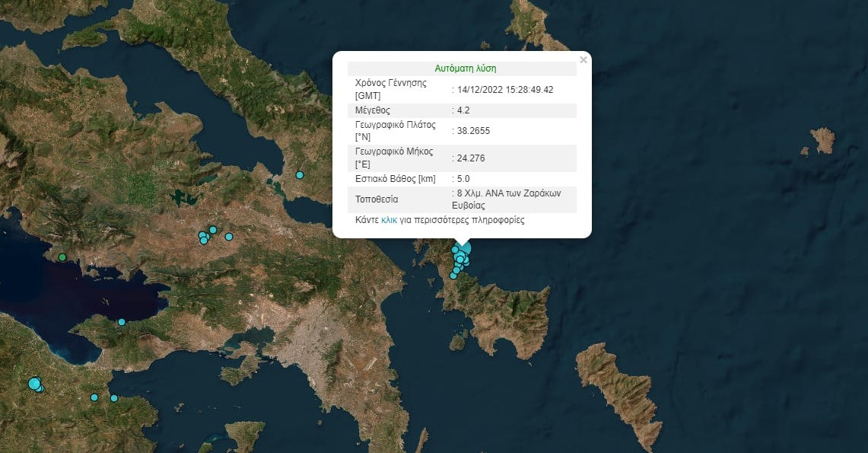Click the latitude value 38.2655
868x453 pixels.
473,131
